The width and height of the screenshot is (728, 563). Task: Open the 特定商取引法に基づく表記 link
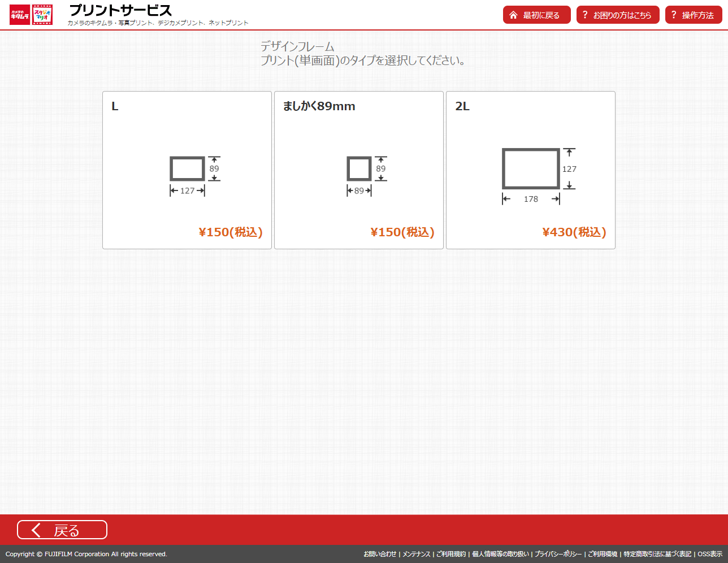tap(657, 554)
